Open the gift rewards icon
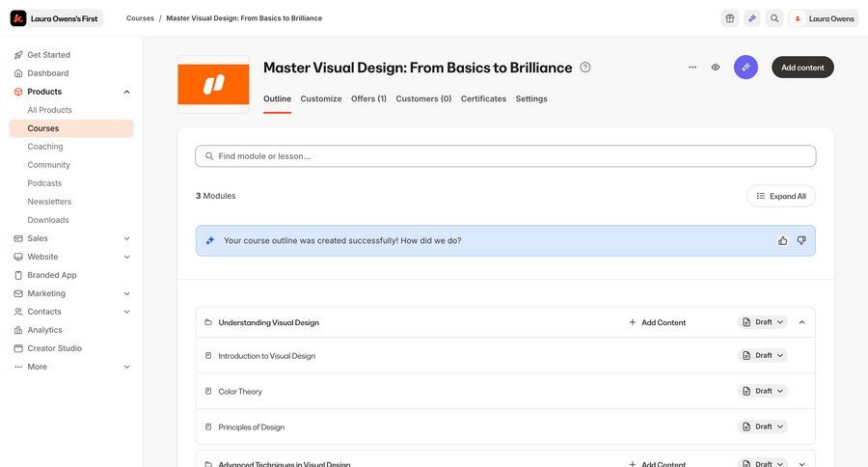This screenshot has width=868, height=467. coord(730,18)
